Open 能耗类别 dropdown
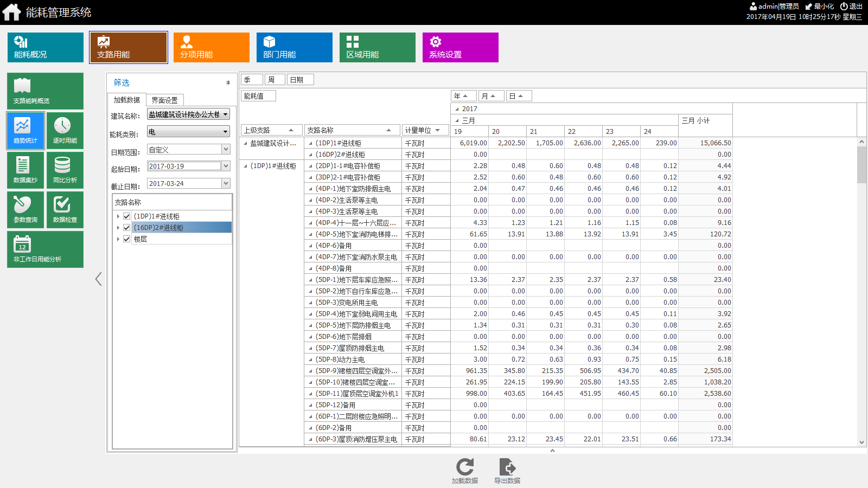The height and width of the screenshot is (488, 868). click(226, 132)
